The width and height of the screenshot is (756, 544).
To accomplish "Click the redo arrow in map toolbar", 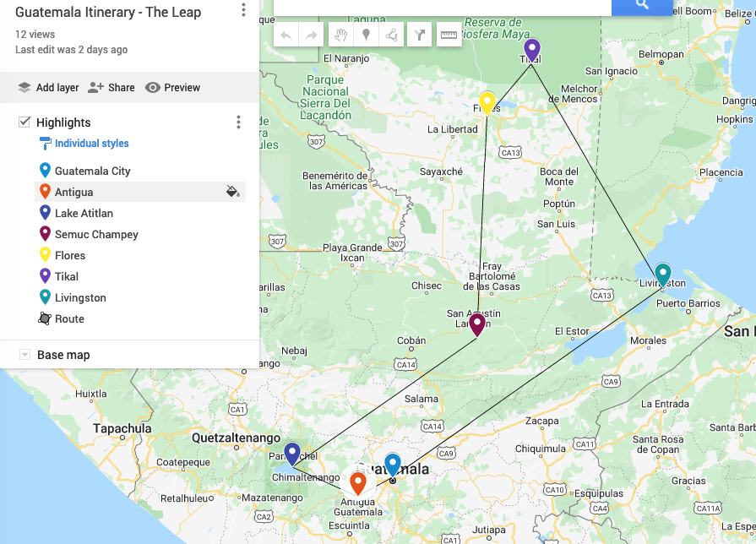I will coord(312,35).
